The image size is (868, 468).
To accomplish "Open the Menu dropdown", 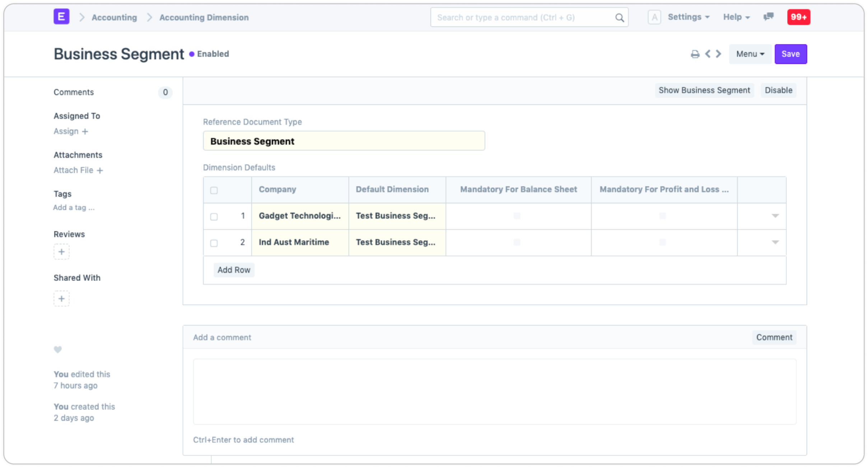I will point(750,54).
